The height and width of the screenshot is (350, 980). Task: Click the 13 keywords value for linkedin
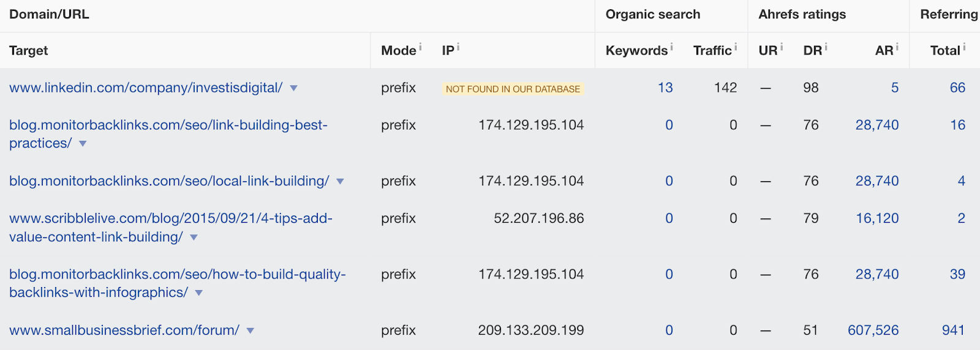click(x=665, y=87)
